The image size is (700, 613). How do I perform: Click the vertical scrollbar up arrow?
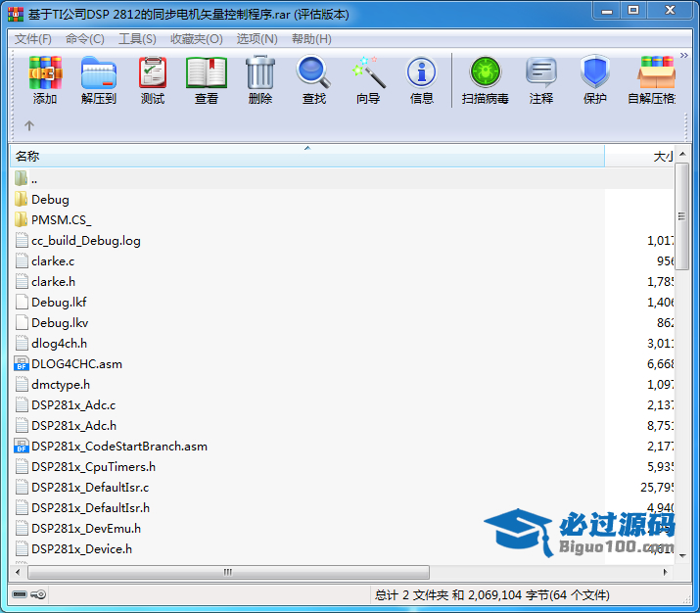pos(682,155)
